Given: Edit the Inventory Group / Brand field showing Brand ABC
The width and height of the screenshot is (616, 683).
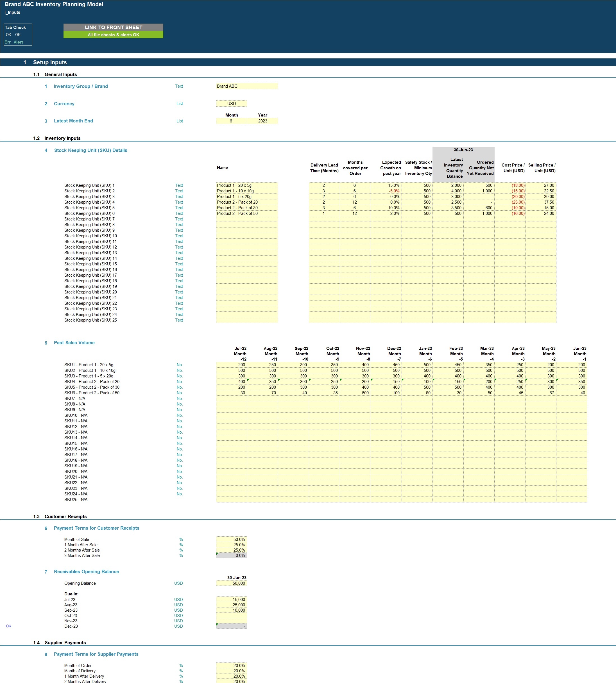Looking at the screenshot, I should [x=247, y=86].
